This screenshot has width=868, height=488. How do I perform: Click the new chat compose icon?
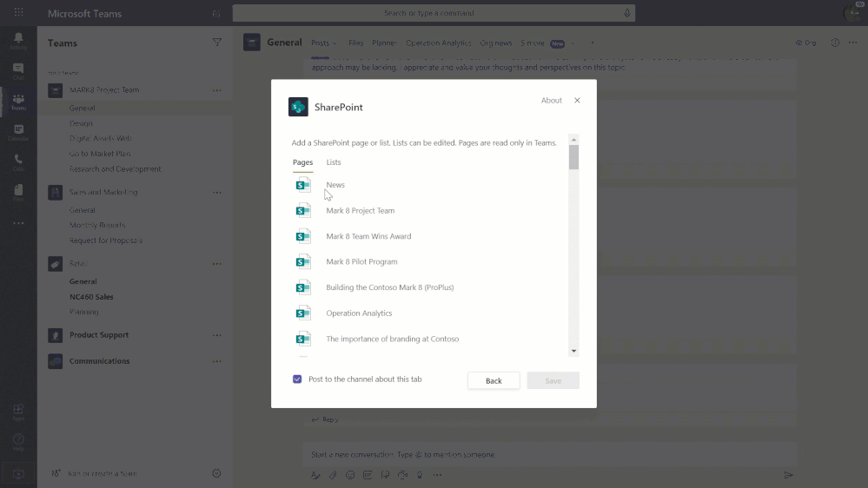[216, 13]
